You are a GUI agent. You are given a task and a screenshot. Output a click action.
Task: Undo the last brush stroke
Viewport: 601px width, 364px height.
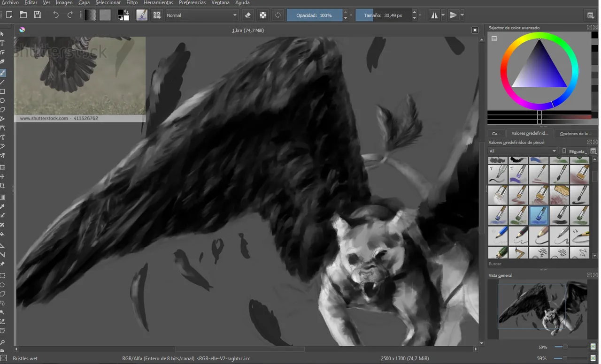[x=56, y=15]
